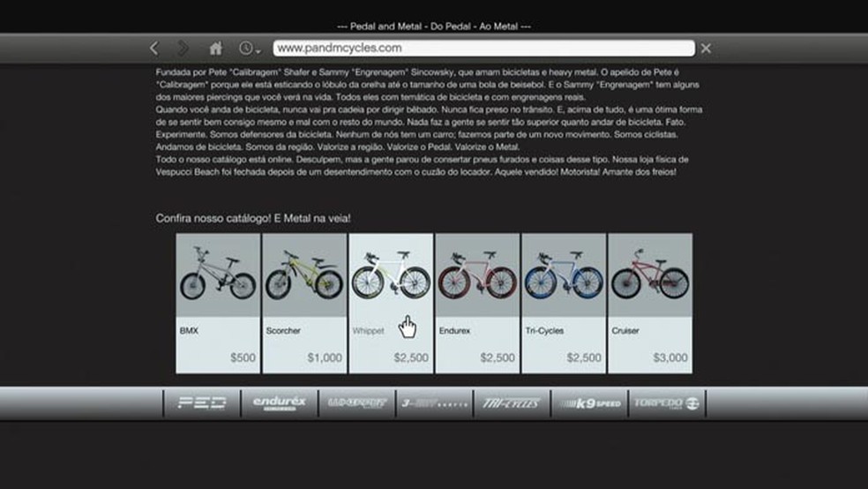Click the browser back arrow
Screen dimensions: 868x489
point(154,49)
